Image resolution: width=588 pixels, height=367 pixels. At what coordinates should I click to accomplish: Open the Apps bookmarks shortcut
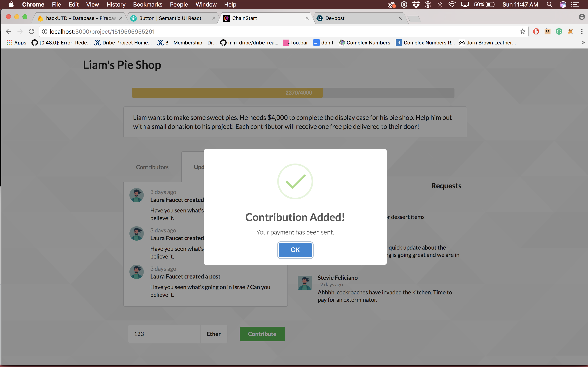click(17, 43)
